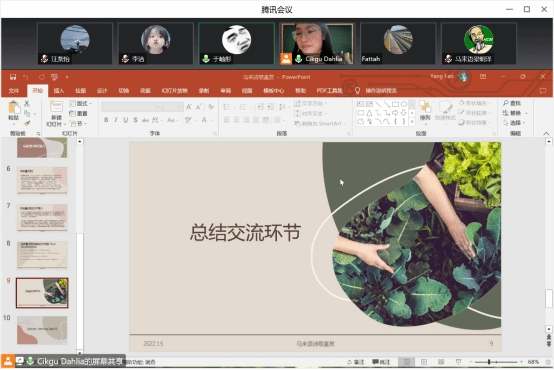Open Find (查找) magnifier in editing group
This screenshot has width=554, height=370.
click(x=512, y=103)
